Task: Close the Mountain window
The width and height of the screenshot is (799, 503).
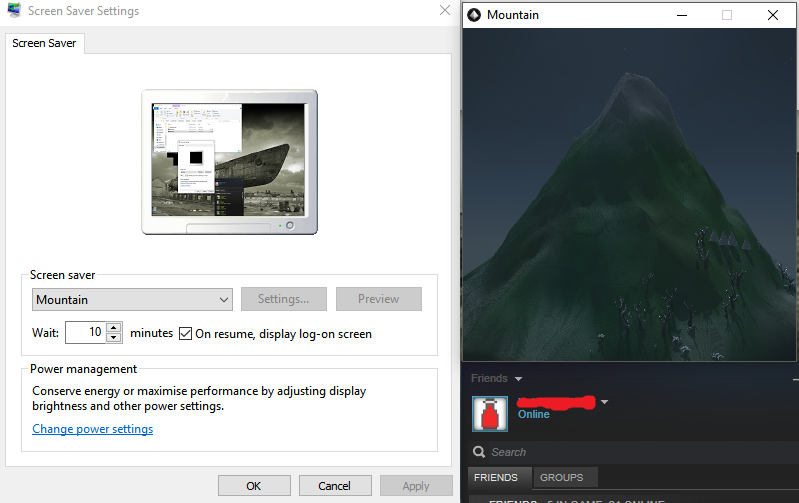Action: (x=773, y=15)
